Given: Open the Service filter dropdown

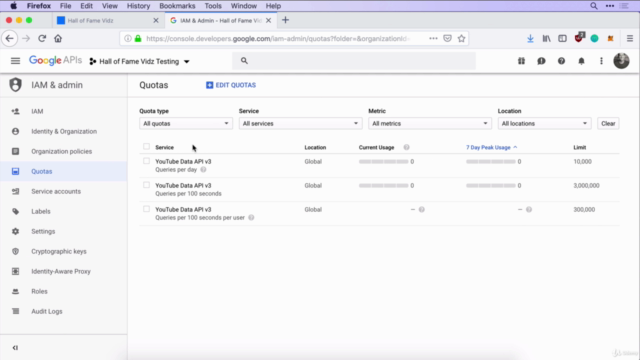Looking at the screenshot, I should [300, 123].
